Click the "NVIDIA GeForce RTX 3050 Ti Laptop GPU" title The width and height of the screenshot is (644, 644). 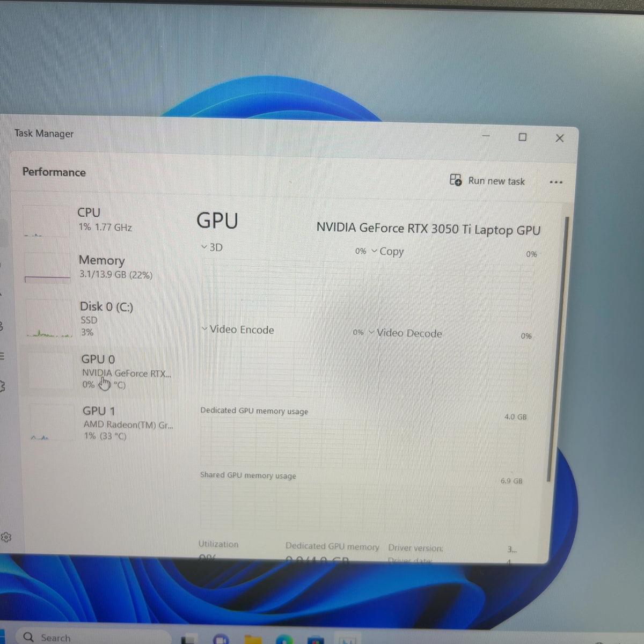[428, 229]
